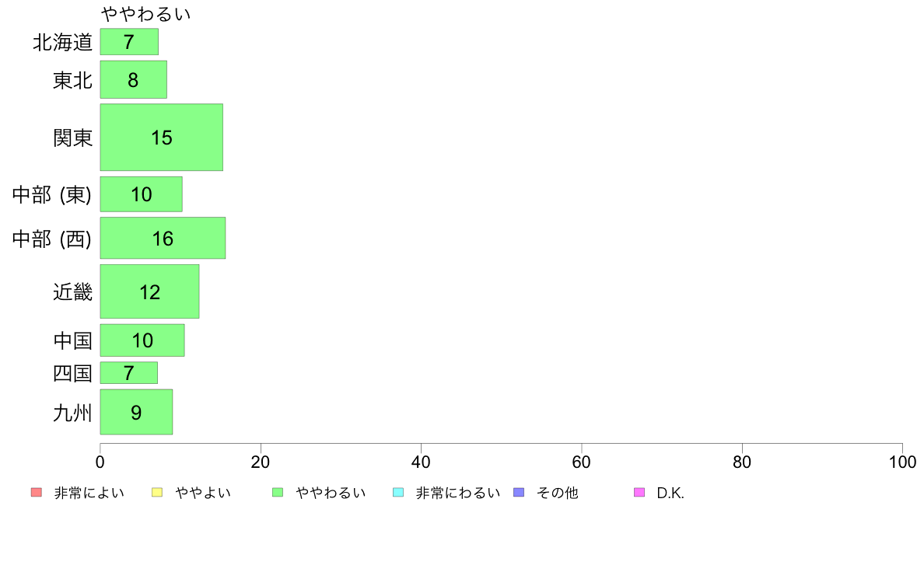
Task: Click the yellow ややよい legend swatch
Action: click(x=157, y=493)
